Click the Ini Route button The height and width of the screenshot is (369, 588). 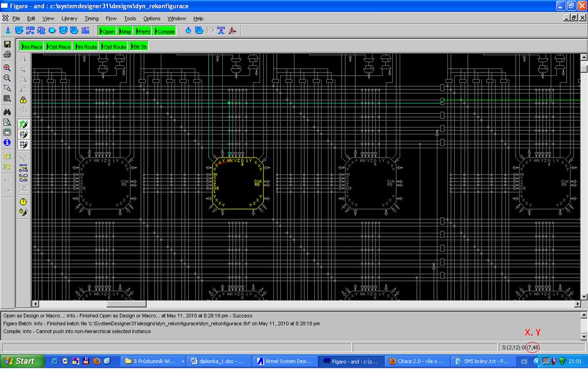tap(86, 47)
